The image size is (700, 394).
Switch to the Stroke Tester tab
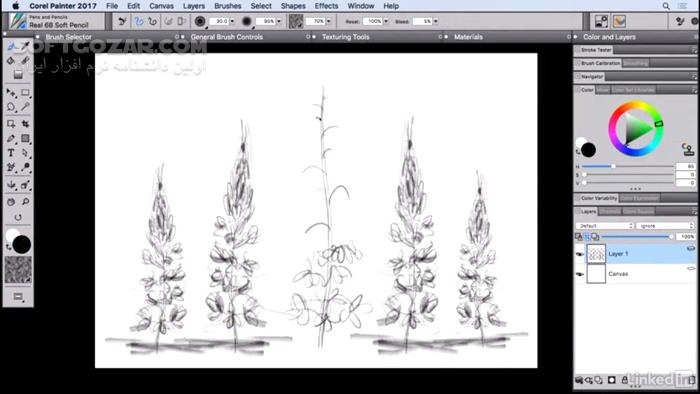[596, 50]
